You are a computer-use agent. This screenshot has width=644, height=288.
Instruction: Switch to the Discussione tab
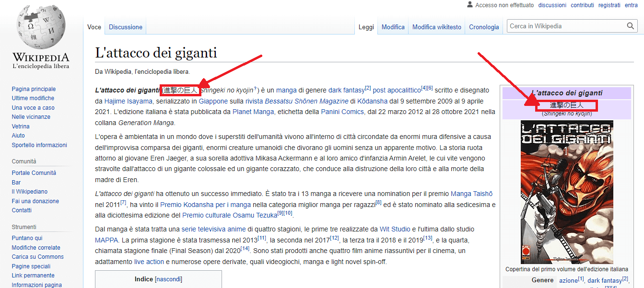[126, 27]
